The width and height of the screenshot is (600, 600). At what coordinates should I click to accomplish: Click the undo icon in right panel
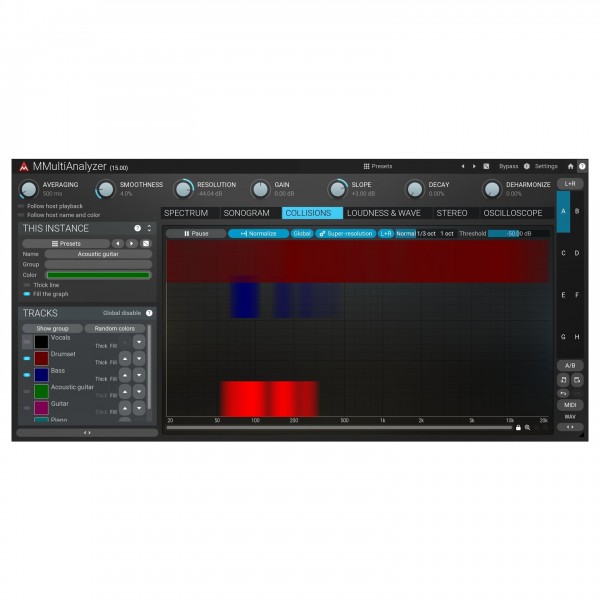point(563,393)
